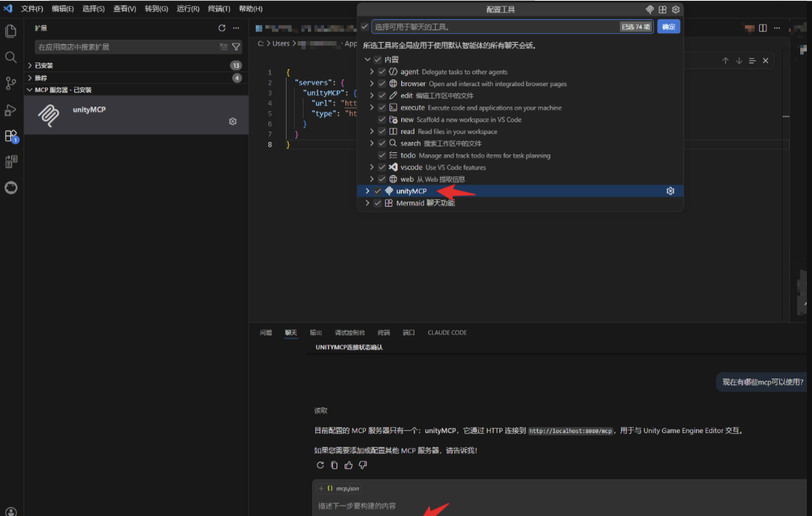Screen dimensions: 812x516
Task: Copy the chat response with copy icon
Action: point(334,465)
